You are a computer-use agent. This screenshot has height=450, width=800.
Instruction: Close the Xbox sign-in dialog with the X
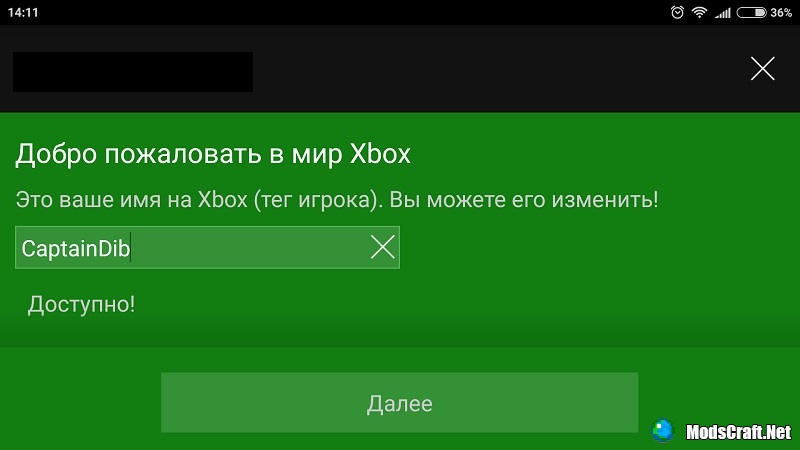tap(763, 69)
